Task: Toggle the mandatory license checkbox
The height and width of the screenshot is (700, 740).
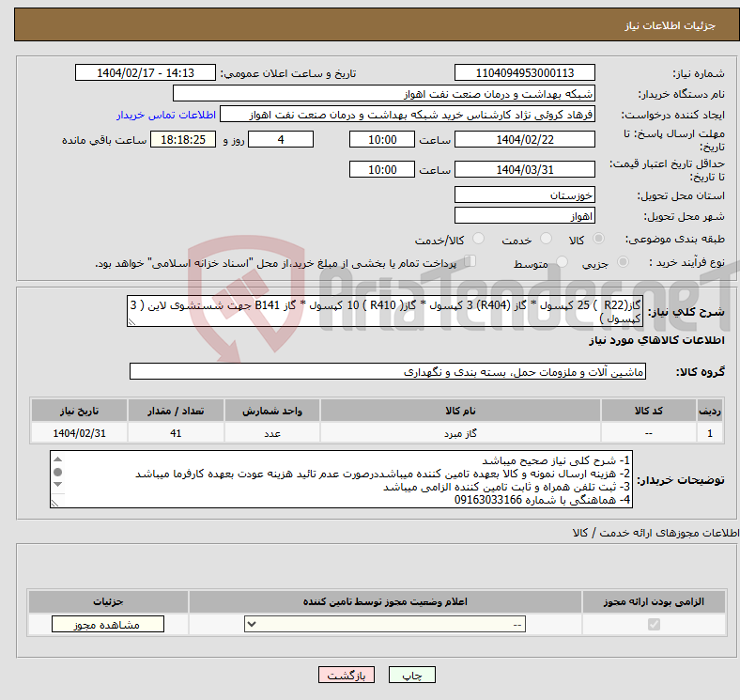Action: (654, 625)
